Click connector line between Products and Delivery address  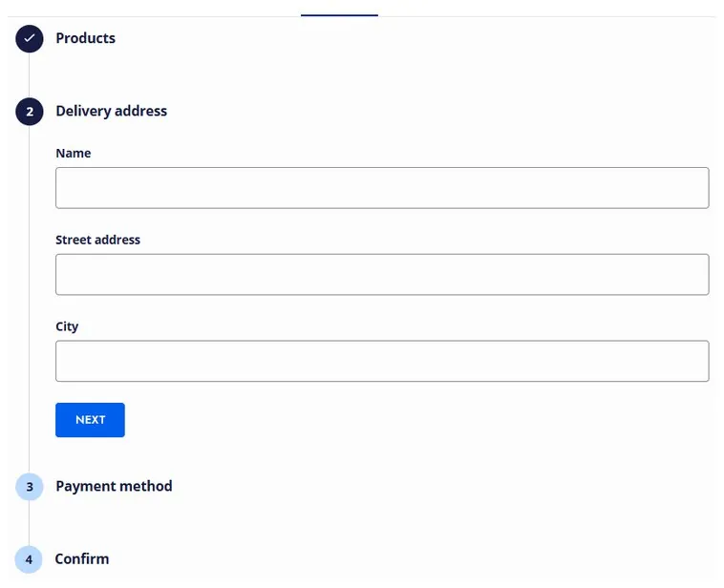(30, 75)
